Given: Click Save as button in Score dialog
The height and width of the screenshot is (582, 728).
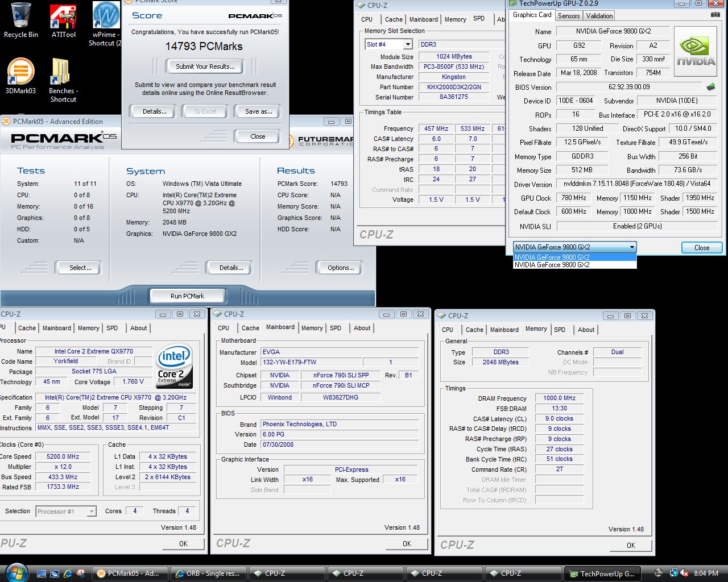Looking at the screenshot, I should pos(258,111).
